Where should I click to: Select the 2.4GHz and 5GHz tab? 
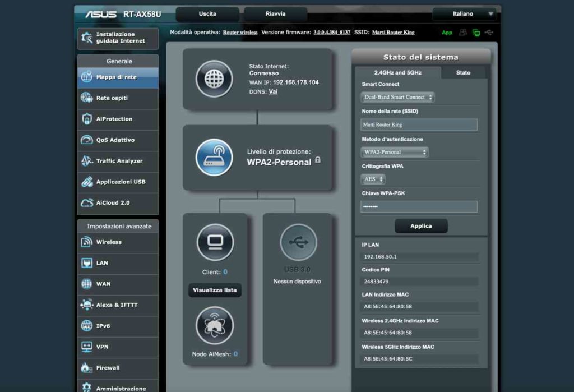397,73
